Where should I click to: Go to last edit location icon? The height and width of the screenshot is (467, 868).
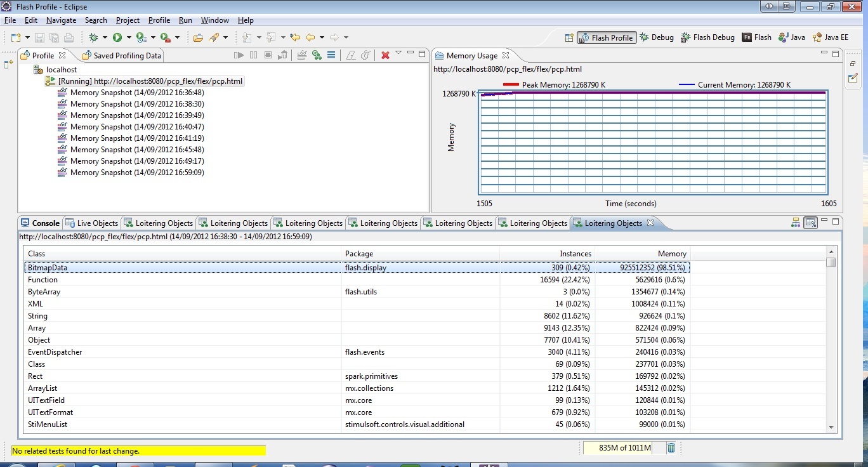coord(294,37)
